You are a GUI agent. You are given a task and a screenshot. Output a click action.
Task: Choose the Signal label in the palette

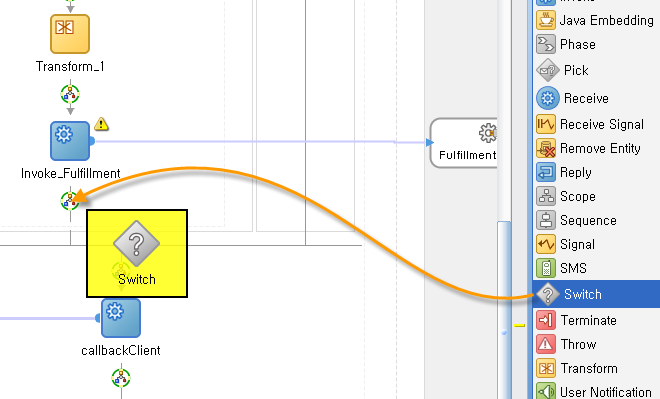click(x=577, y=244)
